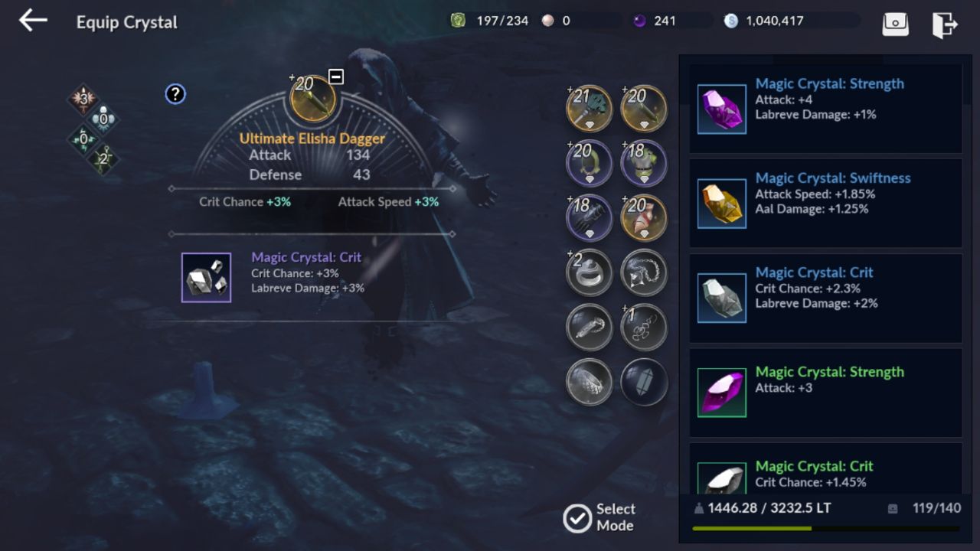Select the +1 earring gear slot
Viewport: 980px width, 551px height.
coord(644,327)
